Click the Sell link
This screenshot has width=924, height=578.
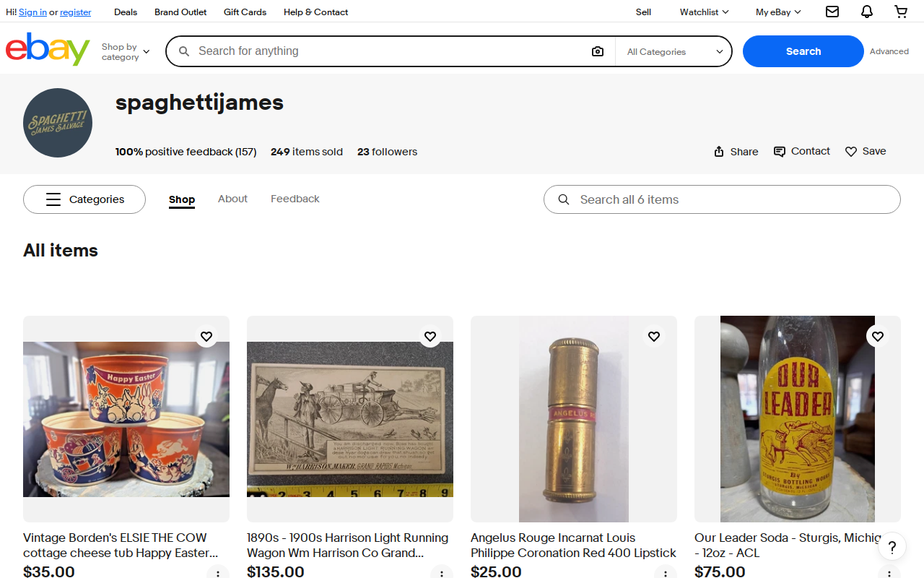[x=643, y=12]
